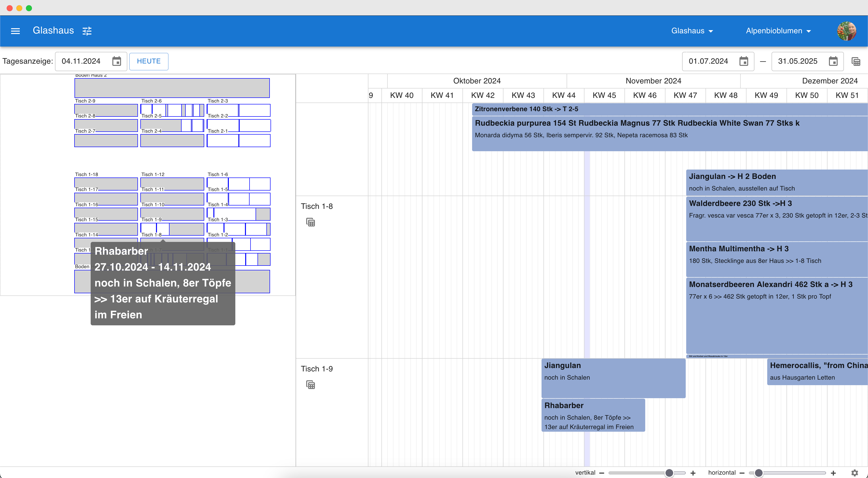The height and width of the screenshot is (478, 868).
Task: Open calendar picker for end date 31.05.2025
Action: pos(833,61)
